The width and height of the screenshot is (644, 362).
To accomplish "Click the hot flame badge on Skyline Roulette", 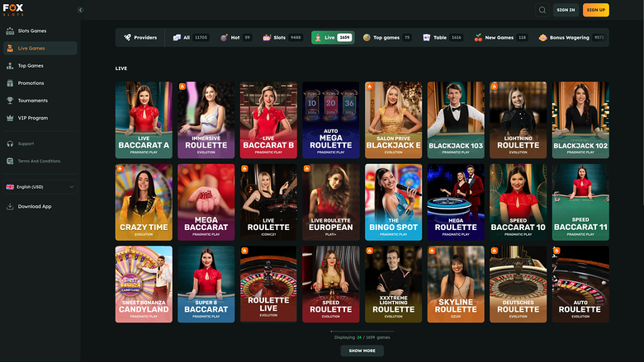I will coord(432,251).
